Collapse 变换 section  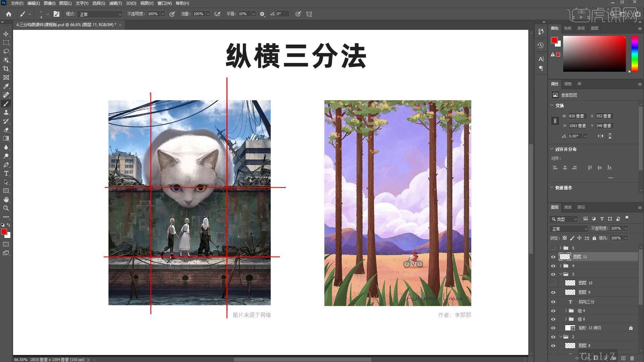[552, 105]
